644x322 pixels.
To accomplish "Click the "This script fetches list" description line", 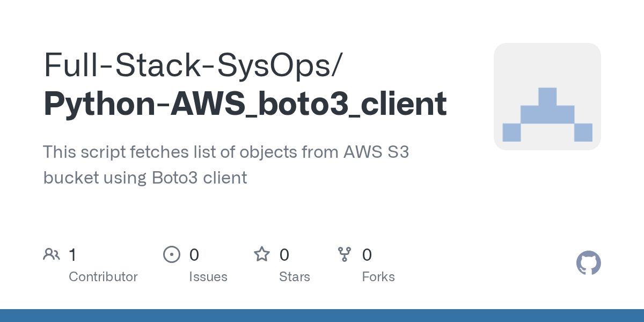I will tap(226, 152).
